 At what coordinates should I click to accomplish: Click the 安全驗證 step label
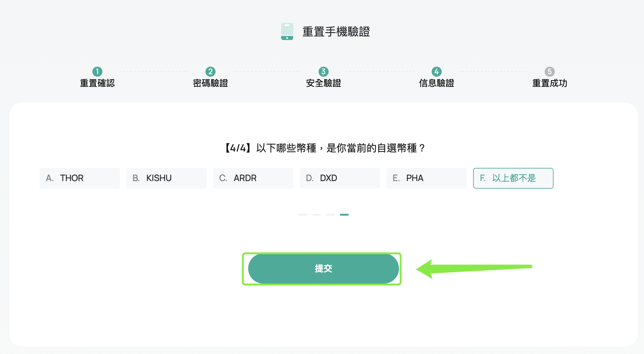point(324,83)
